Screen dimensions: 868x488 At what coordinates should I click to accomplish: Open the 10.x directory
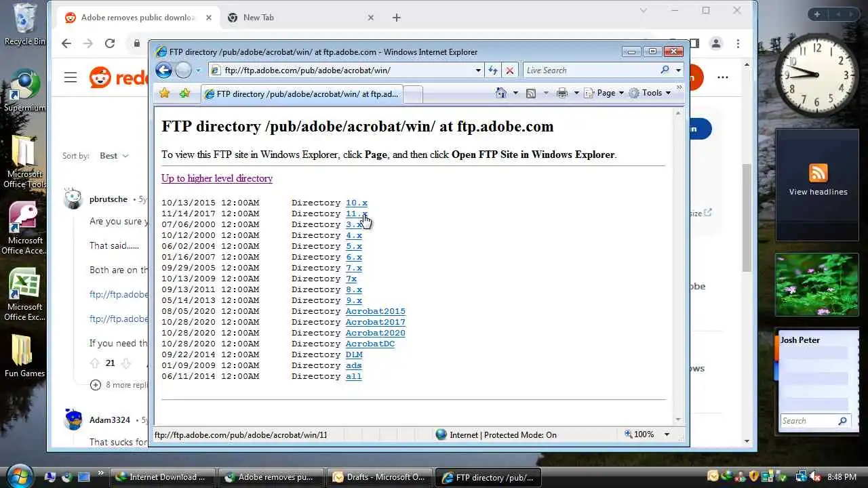[357, 203]
